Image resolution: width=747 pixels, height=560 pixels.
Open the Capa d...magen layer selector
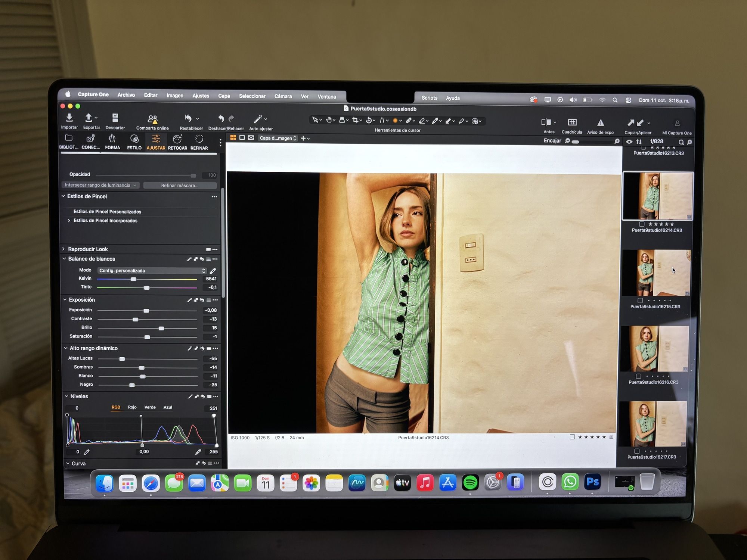278,138
